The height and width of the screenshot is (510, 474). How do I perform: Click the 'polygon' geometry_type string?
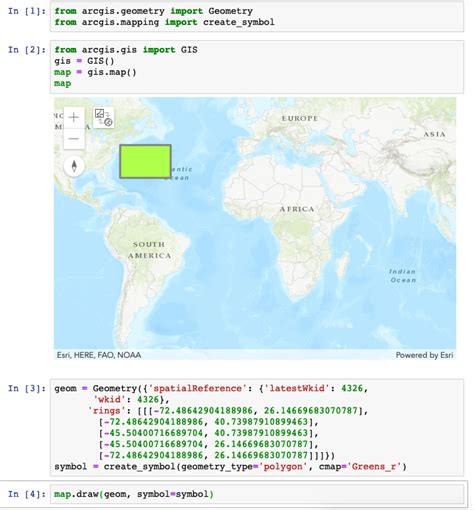(x=283, y=466)
